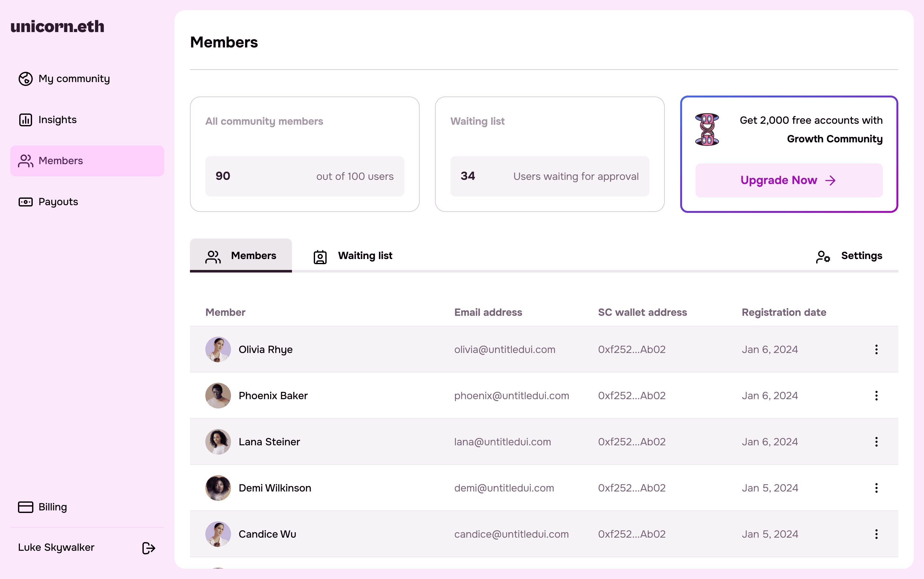Click the Growth Community mascot image
This screenshot has width=924, height=579.
pyautogui.click(x=707, y=130)
